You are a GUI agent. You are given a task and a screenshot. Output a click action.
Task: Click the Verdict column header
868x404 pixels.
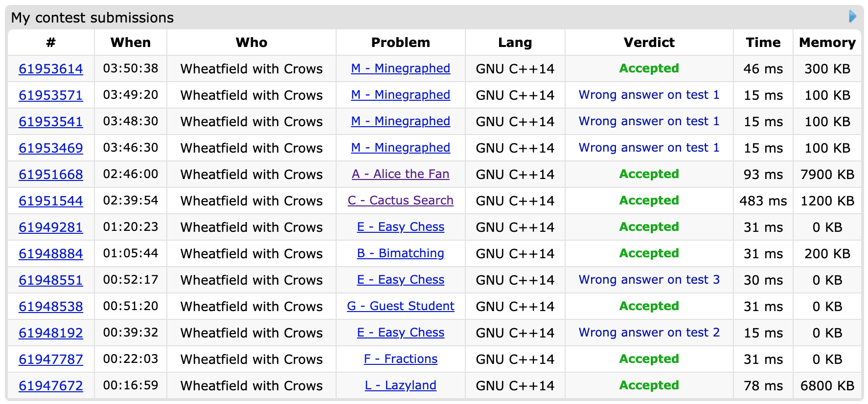(649, 43)
